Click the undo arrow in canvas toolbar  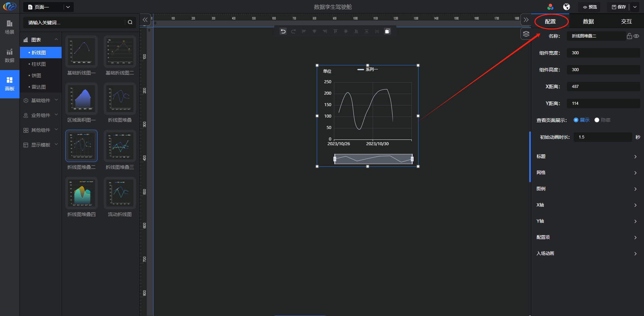[283, 31]
